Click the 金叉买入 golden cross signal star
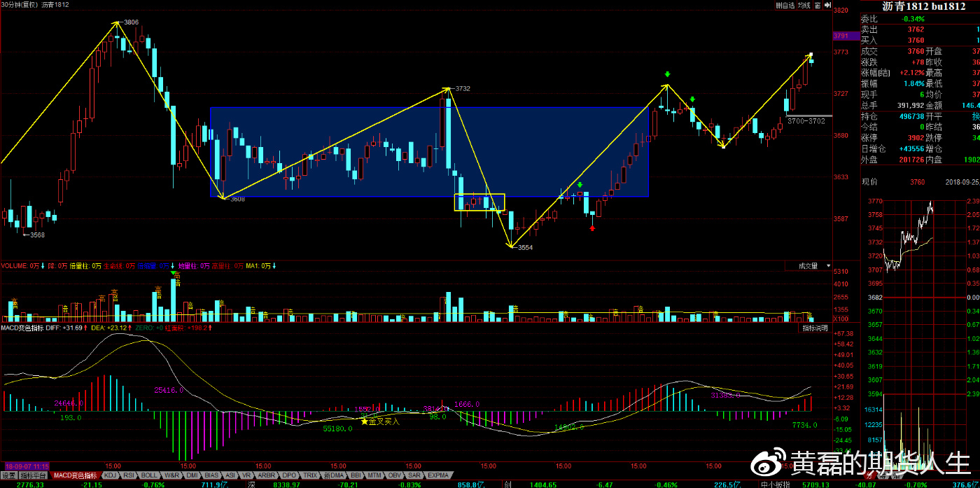The width and height of the screenshot is (980, 488). click(x=364, y=420)
